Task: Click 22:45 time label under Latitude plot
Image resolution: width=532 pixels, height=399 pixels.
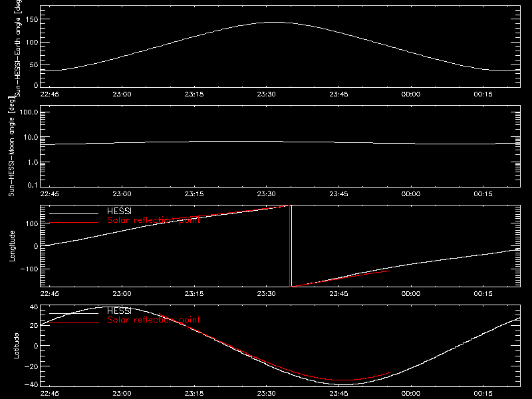Action: (49, 393)
